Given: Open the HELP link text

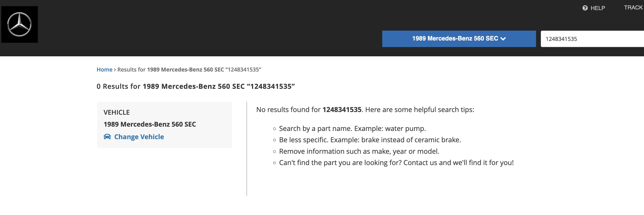Looking at the screenshot, I should [598, 8].
